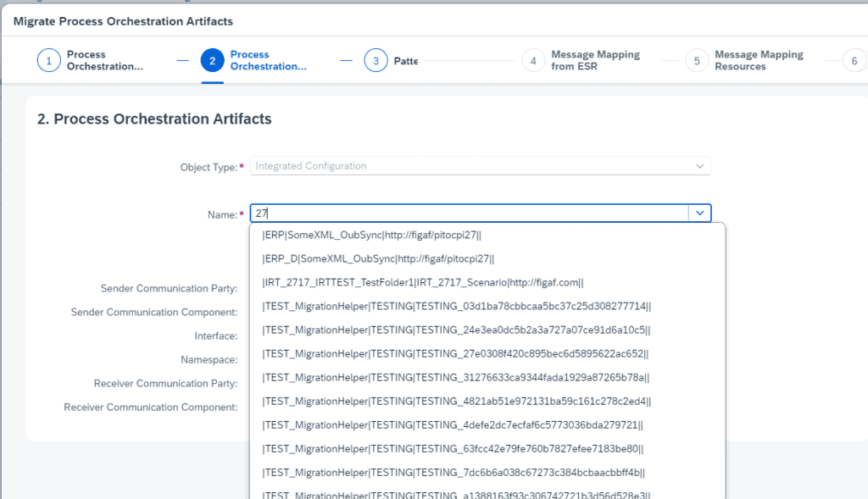Select active Process Orchestration step label
This screenshot has width=868, height=499.
pyautogui.click(x=268, y=60)
